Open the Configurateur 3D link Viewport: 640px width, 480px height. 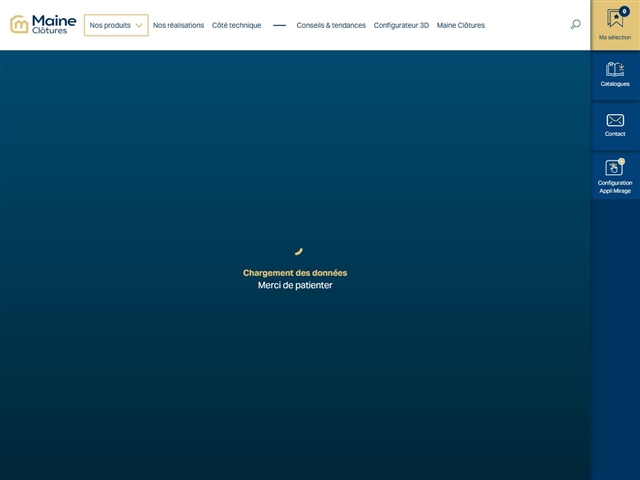pyautogui.click(x=401, y=25)
